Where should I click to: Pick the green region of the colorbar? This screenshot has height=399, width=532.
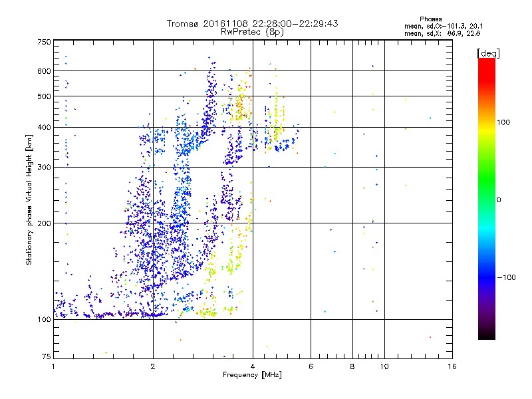(x=487, y=176)
